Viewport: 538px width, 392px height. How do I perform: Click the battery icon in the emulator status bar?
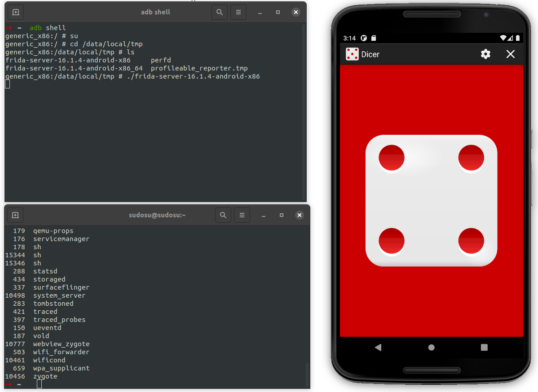[x=517, y=38]
